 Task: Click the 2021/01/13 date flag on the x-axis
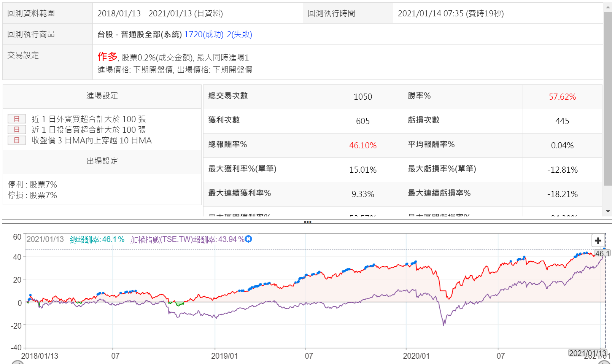(x=587, y=353)
